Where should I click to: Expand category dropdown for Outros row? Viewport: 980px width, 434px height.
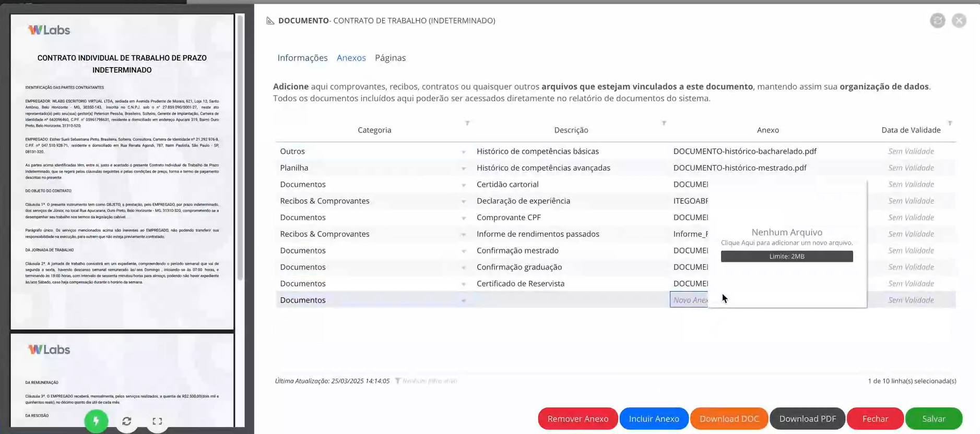tap(464, 152)
